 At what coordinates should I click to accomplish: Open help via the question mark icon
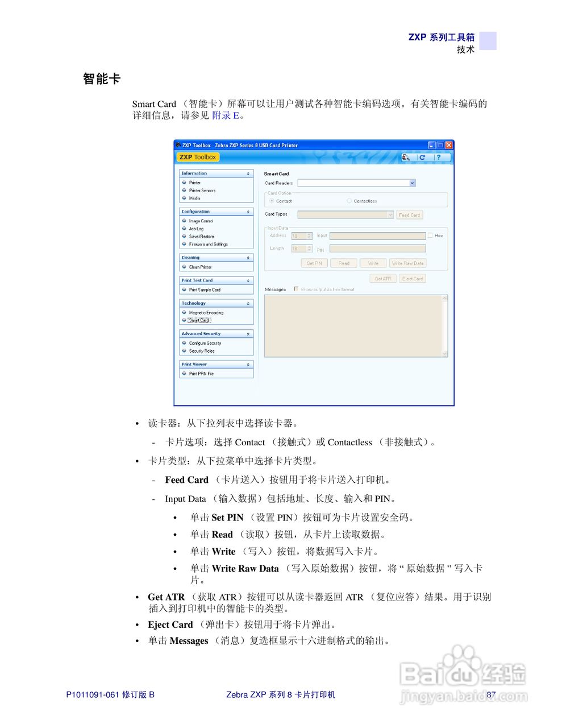point(438,157)
